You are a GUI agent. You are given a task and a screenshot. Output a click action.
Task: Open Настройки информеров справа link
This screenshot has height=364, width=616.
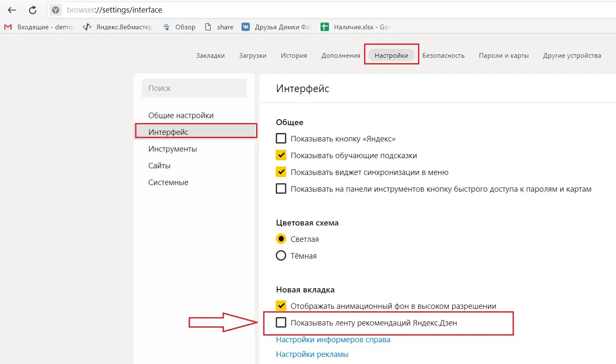pos(333,340)
